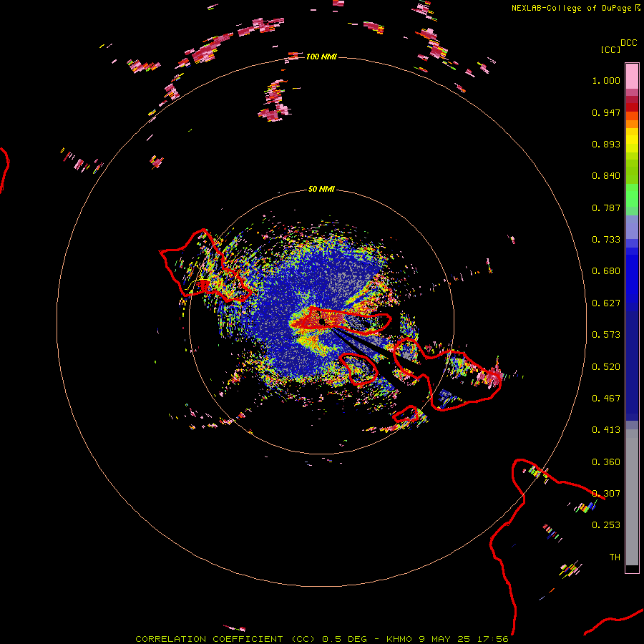Click the DCC label above the color scale
Image resolution: width=644 pixels, height=644 pixels.
tap(628, 43)
